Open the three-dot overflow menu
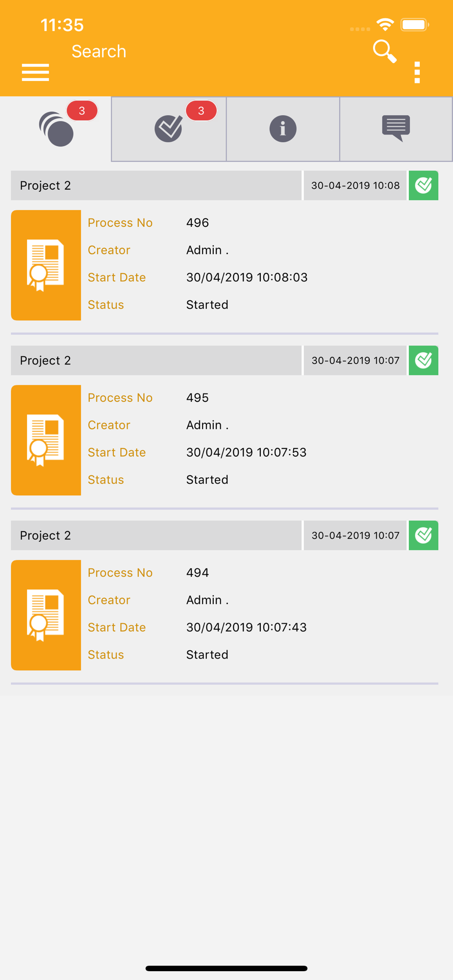 417,73
